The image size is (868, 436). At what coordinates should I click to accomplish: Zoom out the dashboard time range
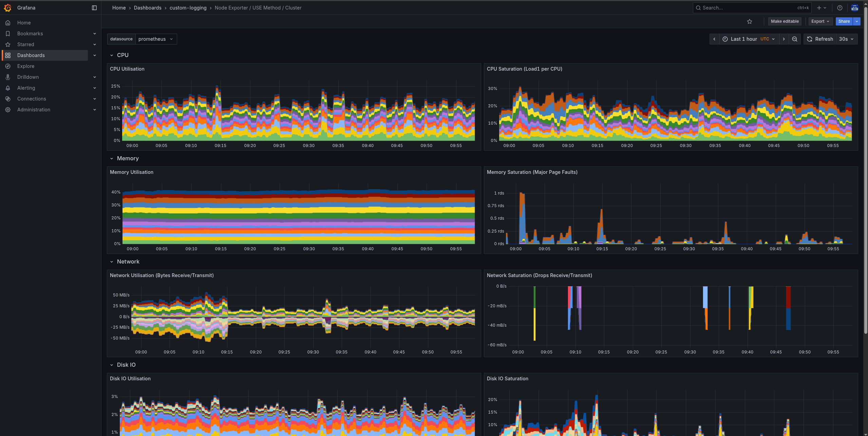[x=794, y=39]
